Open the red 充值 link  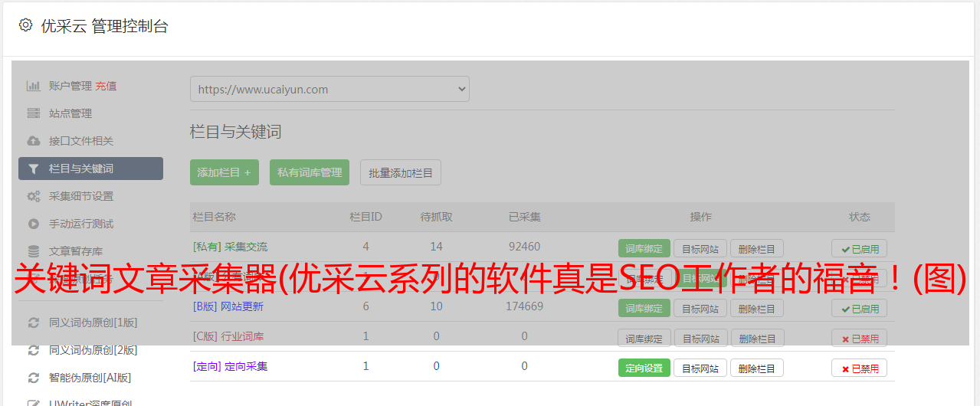click(x=107, y=86)
